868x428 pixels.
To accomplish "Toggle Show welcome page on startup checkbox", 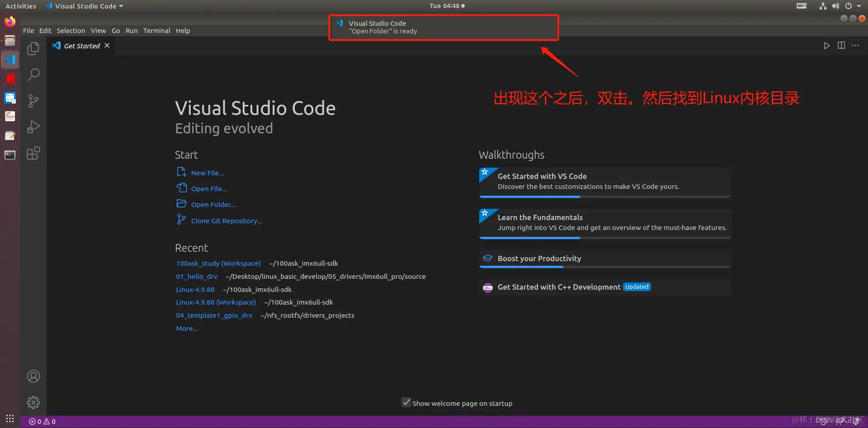I will pyautogui.click(x=406, y=403).
